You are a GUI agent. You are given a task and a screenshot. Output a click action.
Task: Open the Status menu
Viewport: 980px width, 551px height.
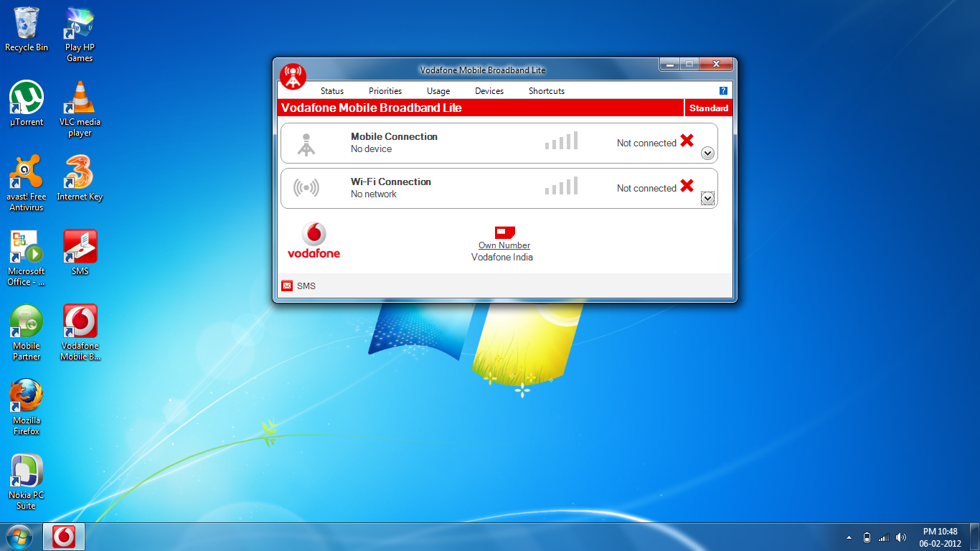(332, 91)
